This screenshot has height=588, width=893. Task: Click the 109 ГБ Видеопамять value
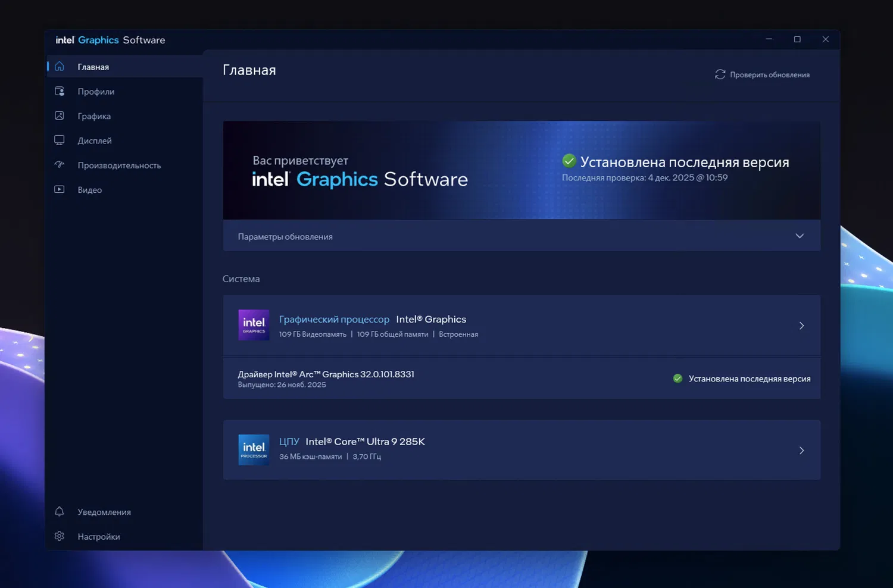click(x=313, y=334)
